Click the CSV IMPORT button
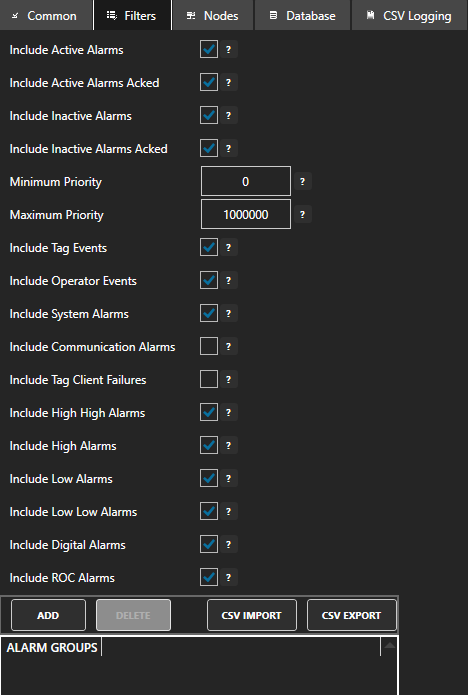Screen dimensions: 468x695 click(x=252, y=615)
